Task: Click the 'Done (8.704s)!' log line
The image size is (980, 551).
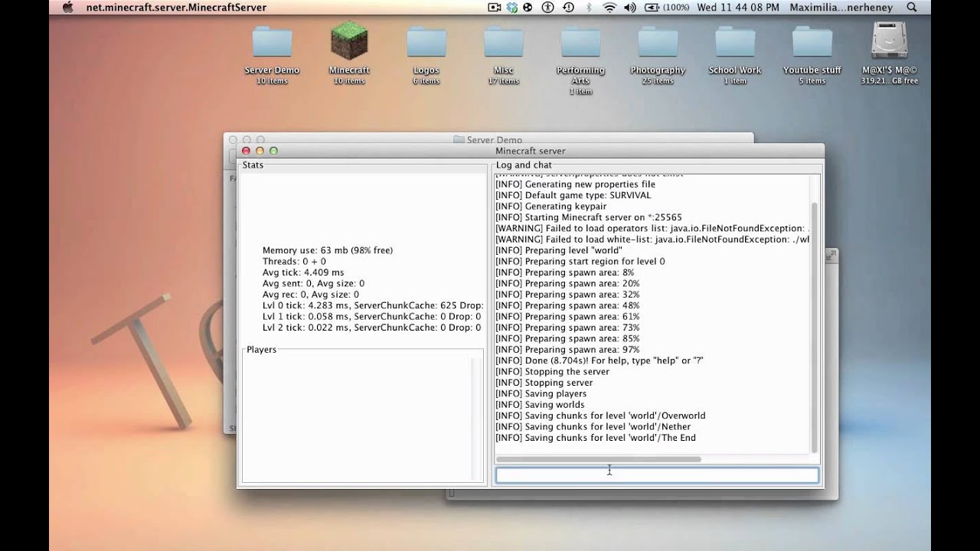Action: tap(599, 360)
